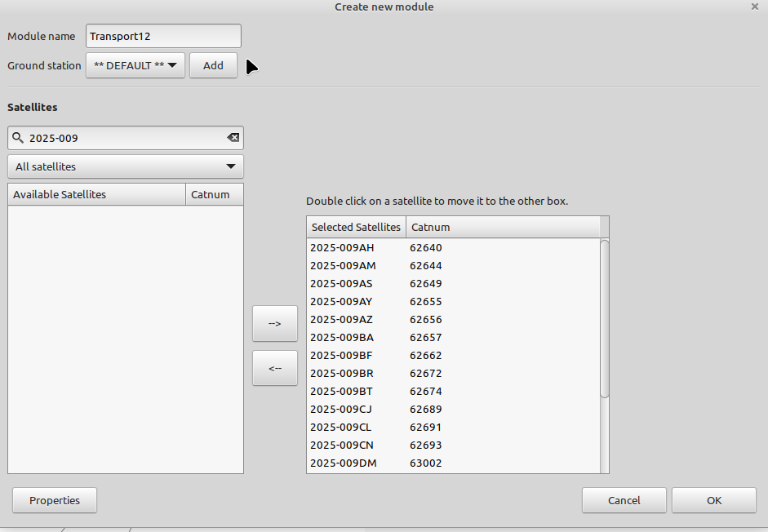Open module Properties
Screen dimensions: 768x532
pyautogui.click(x=55, y=500)
